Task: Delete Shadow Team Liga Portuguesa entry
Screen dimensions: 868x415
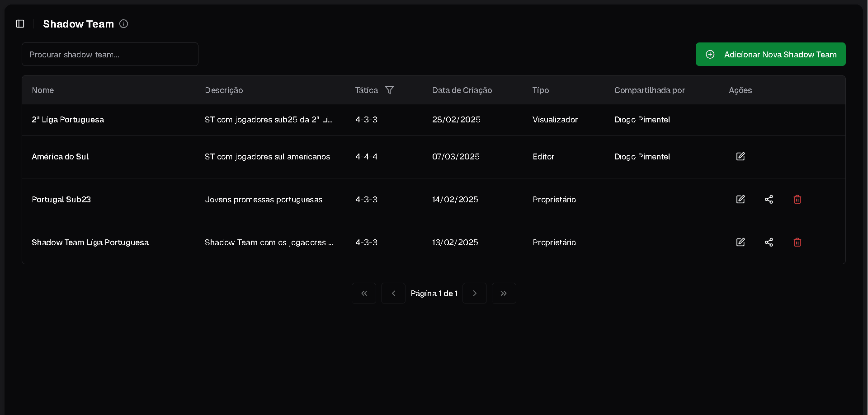Action: click(x=797, y=242)
